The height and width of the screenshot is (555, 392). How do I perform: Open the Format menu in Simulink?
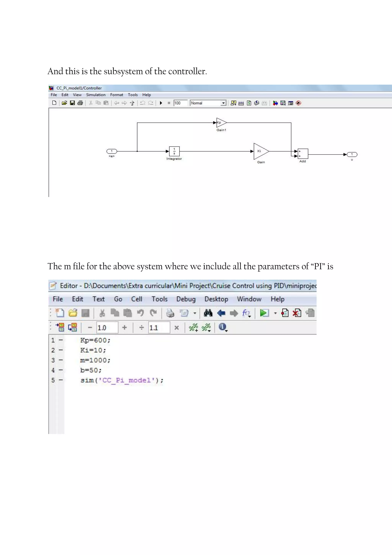[x=117, y=95]
